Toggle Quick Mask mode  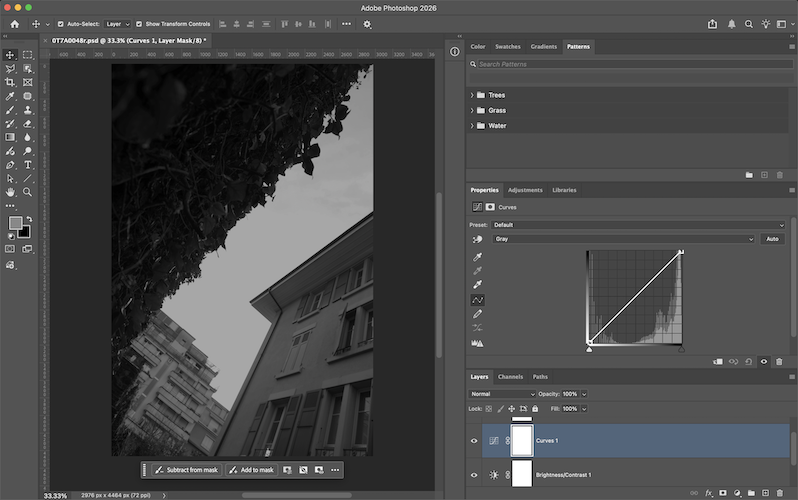[x=10, y=249]
